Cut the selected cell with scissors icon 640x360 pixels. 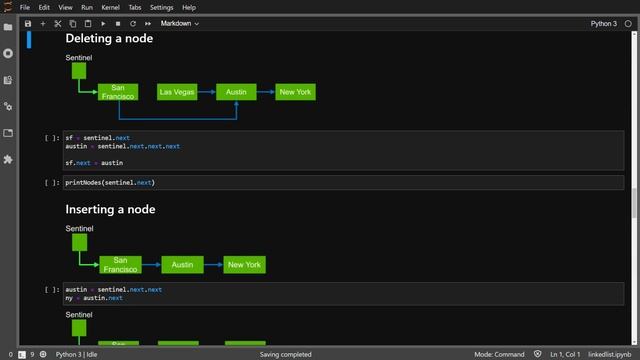(x=58, y=24)
